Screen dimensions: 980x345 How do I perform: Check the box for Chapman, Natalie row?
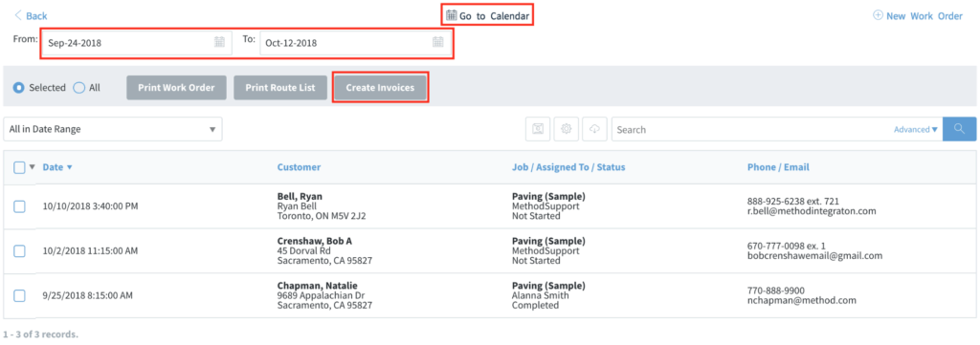(x=19, y=295)
